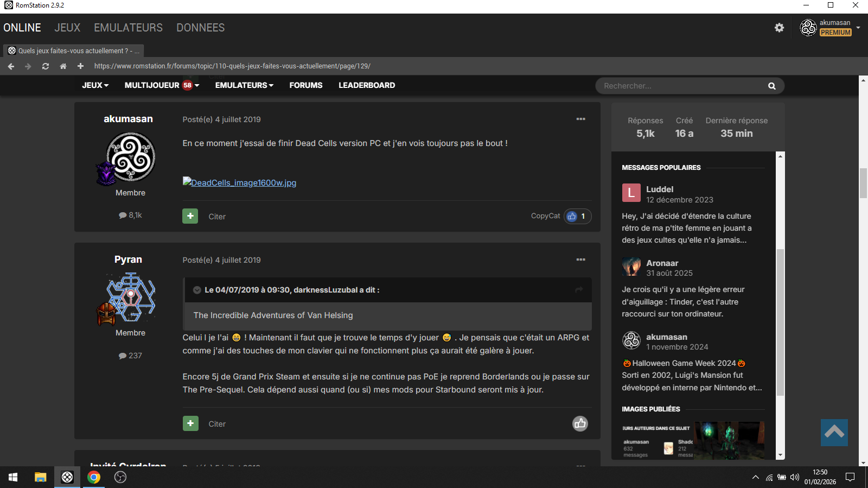The height and width of the screenshot is (488, 868).
Task: Click the Rechercher search field
Action: point(681,86)
